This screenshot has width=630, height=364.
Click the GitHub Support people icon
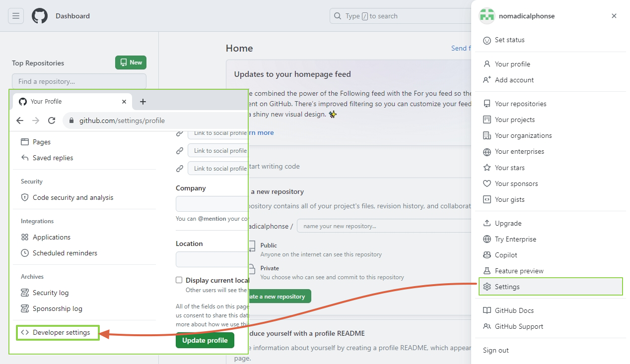point(487,326)
